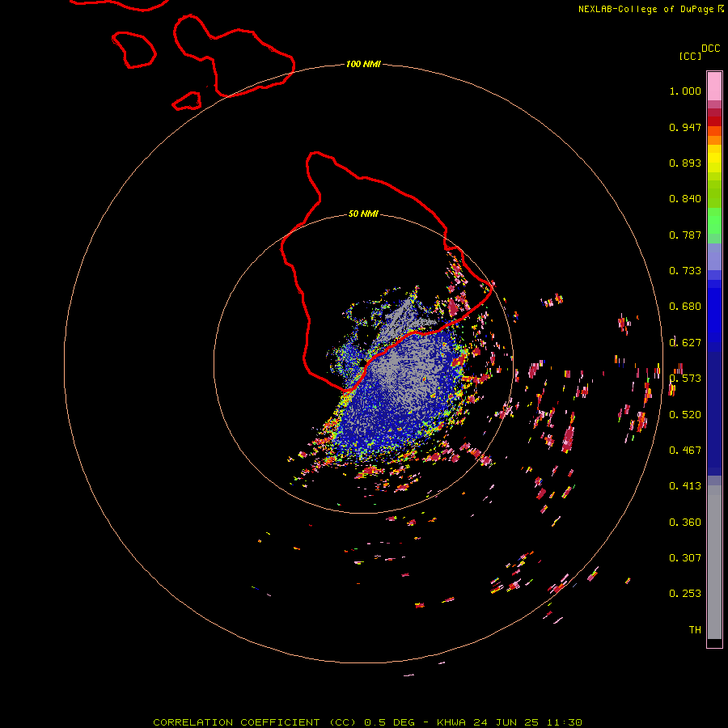Image resolution: width=728 pixels, height=728 pixels.
Task: Click the 0.307 scale value
Action: (685, 558)
